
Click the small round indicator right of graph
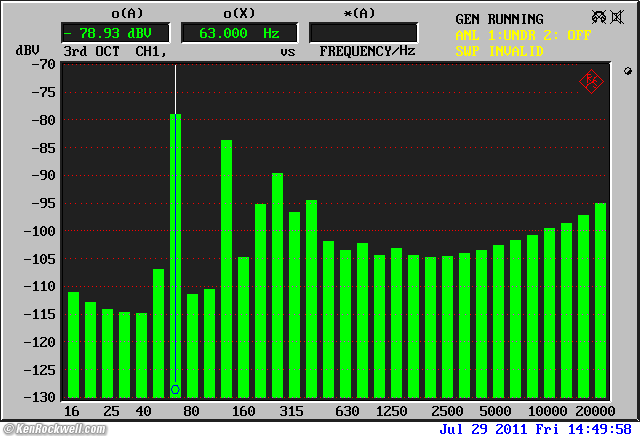[x=627, y=72]
